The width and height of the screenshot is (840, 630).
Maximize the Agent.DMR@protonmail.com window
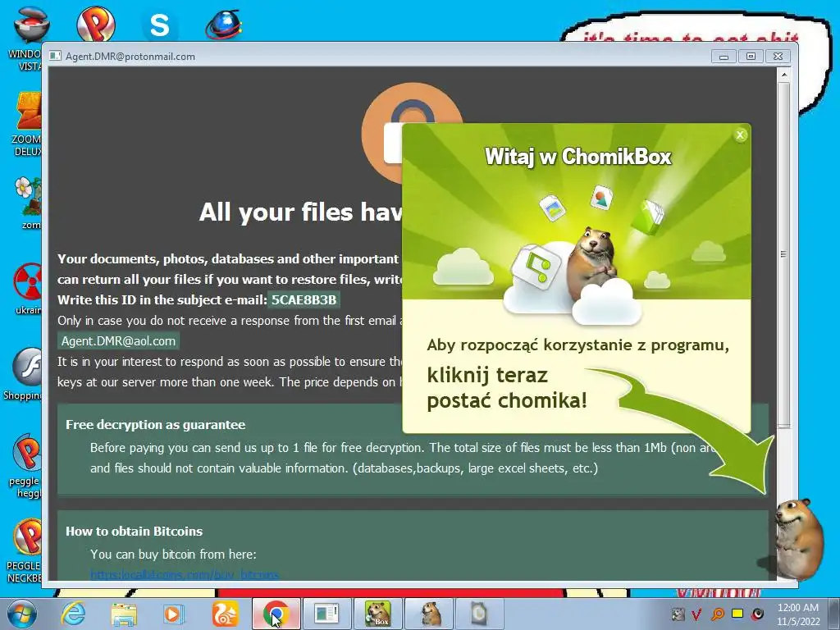point(751,57)
